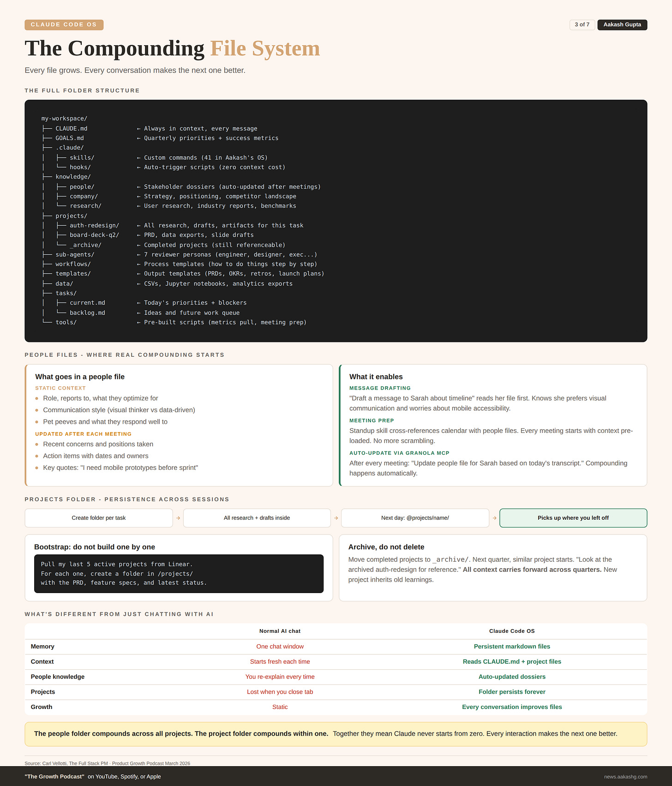Click the 'Lost when you close tab' cell

pyautogui.click(x=280, y=691)
